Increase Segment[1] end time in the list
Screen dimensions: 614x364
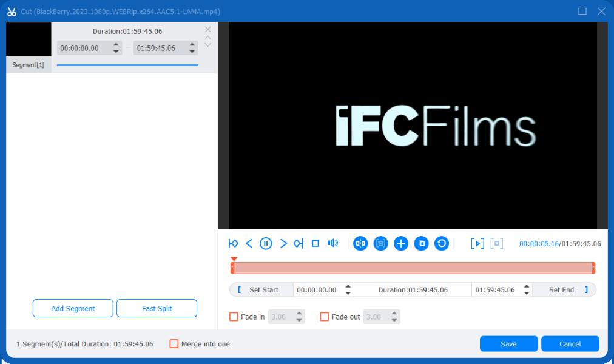tap(192, 45)
